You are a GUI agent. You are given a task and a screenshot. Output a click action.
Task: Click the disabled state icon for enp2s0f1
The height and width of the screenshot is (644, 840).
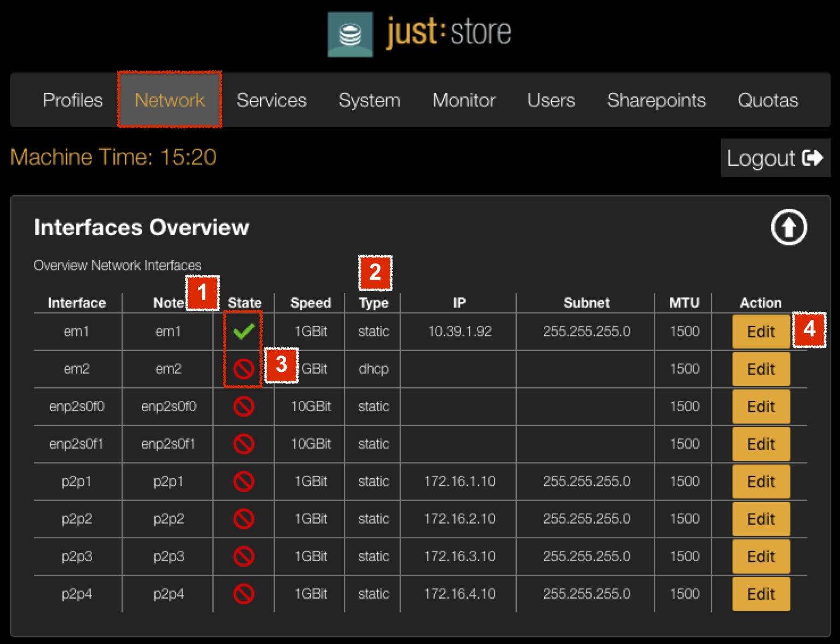(x=244, y=444)
